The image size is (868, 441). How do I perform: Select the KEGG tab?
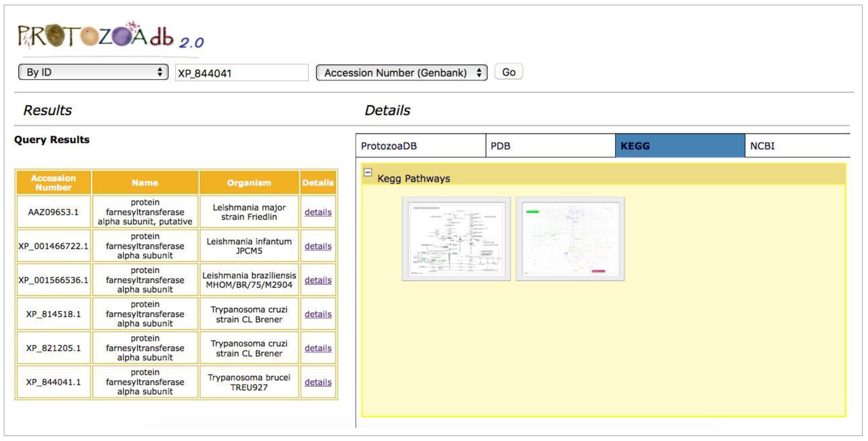click(680, 146)
